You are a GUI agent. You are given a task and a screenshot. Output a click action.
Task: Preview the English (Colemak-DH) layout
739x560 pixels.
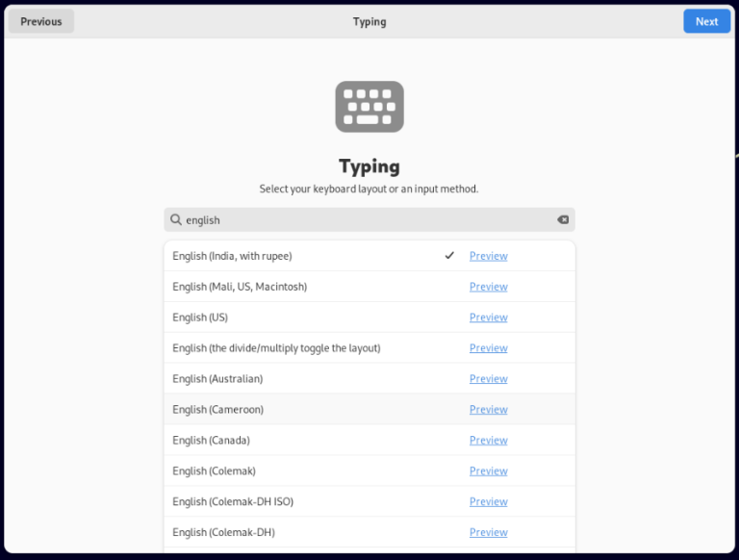[x=488, y=533]
